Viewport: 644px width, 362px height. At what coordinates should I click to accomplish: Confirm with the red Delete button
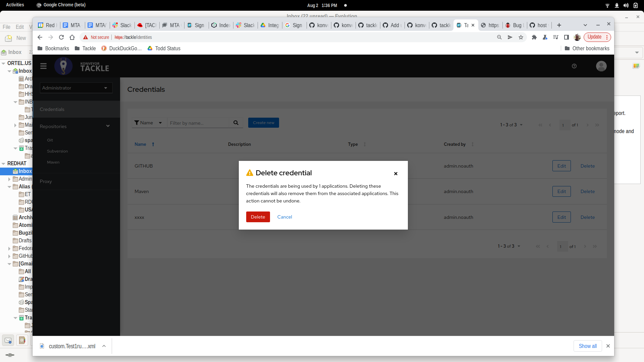coord(258,217)
